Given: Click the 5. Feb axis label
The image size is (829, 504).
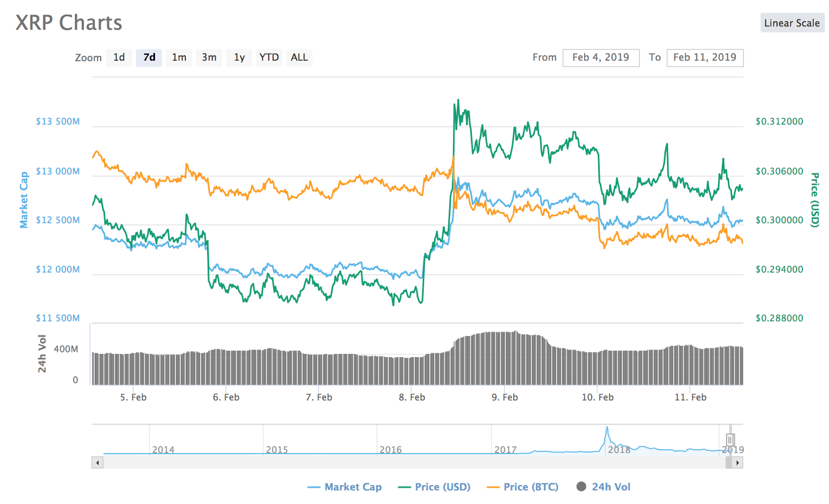Looking at the screenshot, I should click(133, 397).
